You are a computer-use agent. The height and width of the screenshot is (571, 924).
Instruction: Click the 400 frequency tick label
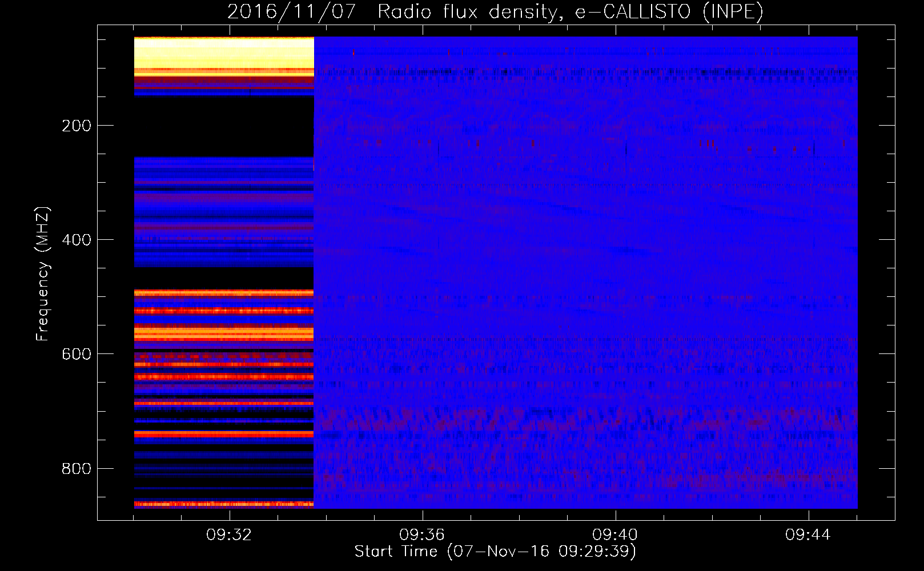pyautogui.click(x=77, y=240)
